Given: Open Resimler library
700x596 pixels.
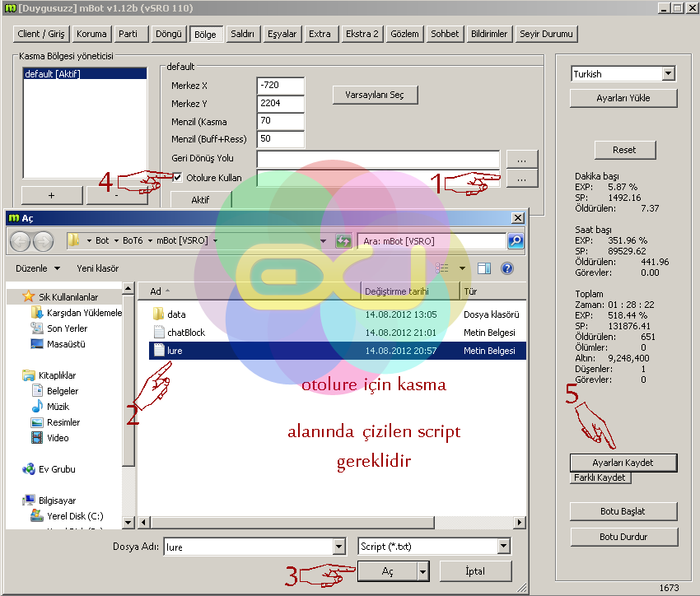Looking at the screenshot, I should (x=55, y=422).
